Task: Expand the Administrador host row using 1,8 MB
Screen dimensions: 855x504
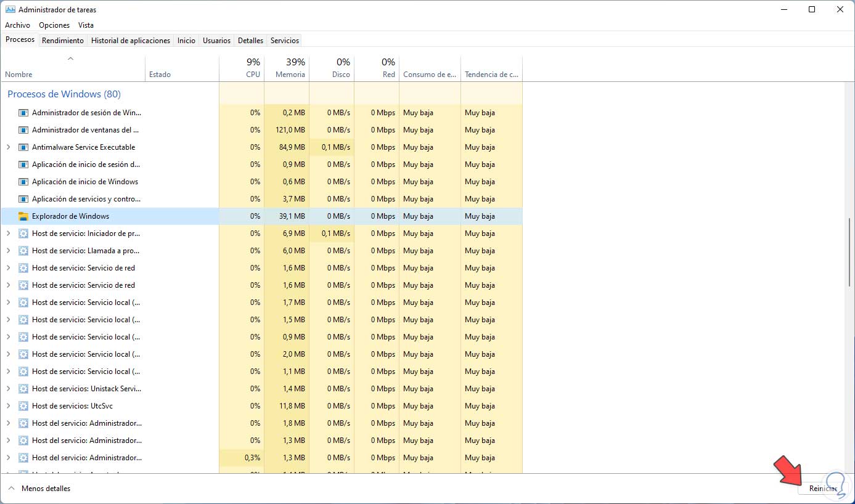Action: (x=8, y=423)
